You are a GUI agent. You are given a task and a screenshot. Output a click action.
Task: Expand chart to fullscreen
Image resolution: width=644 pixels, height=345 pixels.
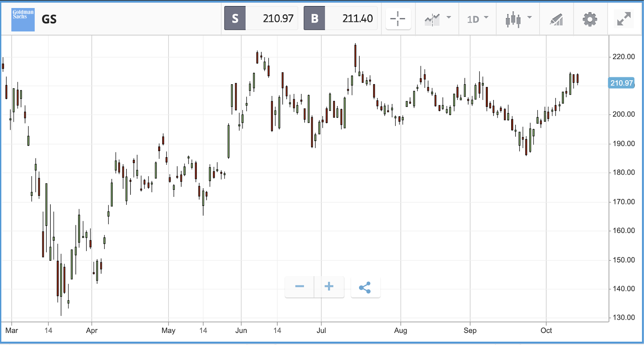tap(624, 19)
